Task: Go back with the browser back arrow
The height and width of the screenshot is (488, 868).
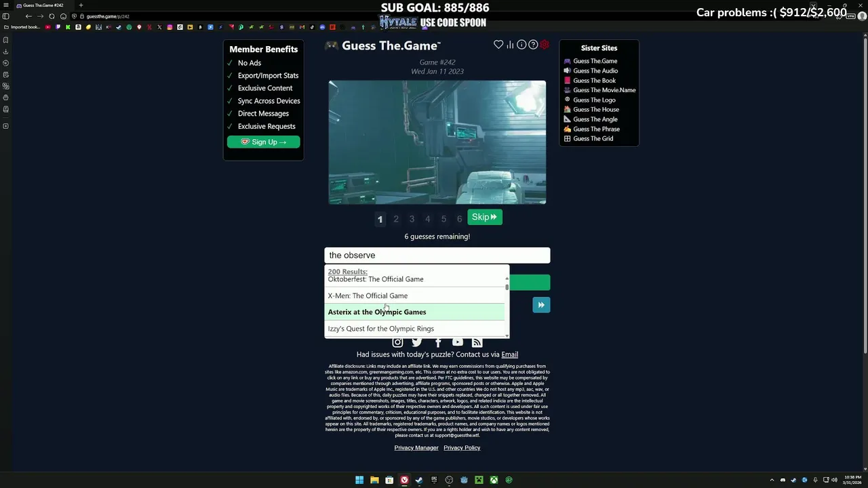Action: (28, 16)
